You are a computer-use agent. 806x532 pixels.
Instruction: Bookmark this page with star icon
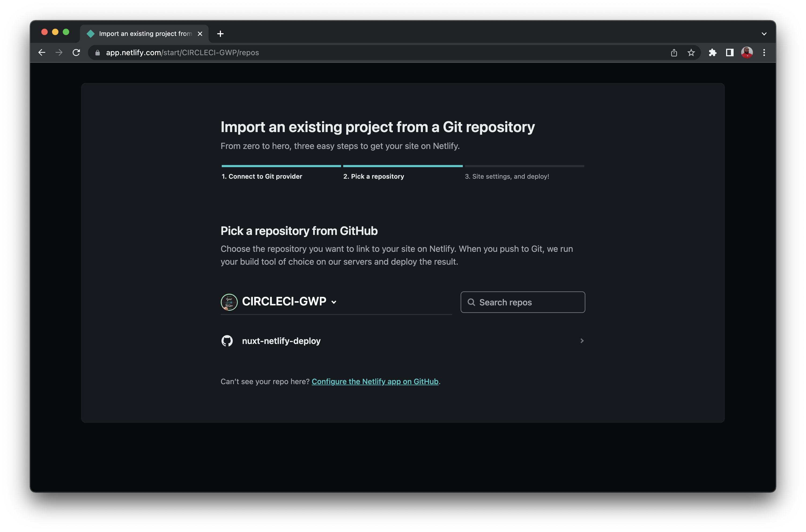(691, 53)
